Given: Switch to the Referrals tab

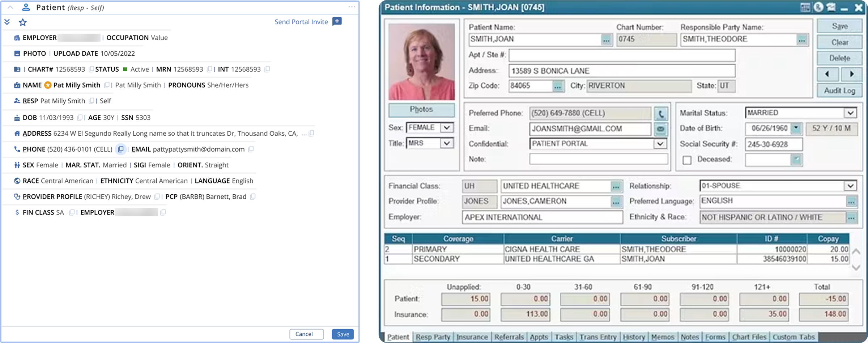Looking at the screenshot, I should [x=509, y=337].
